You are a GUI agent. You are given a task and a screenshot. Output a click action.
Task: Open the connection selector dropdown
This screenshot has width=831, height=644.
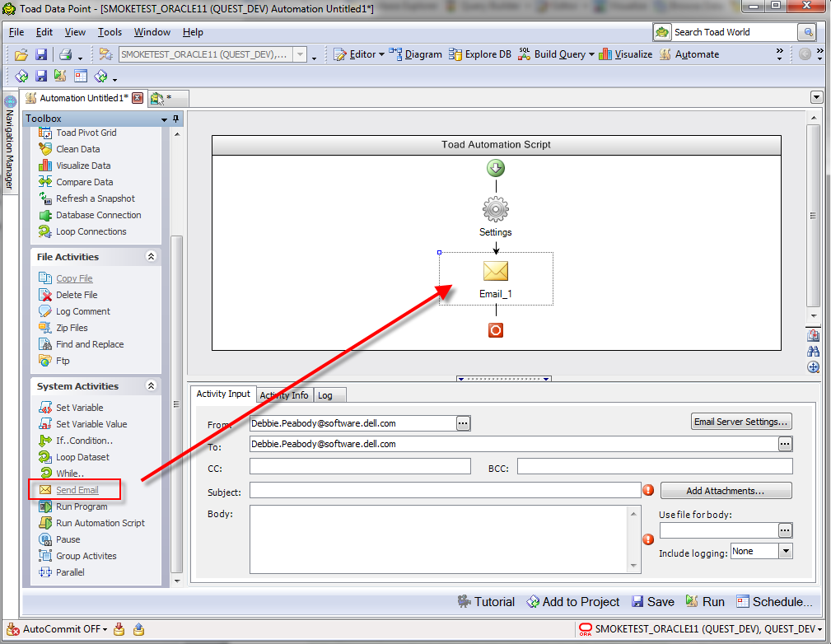(300, 54)
